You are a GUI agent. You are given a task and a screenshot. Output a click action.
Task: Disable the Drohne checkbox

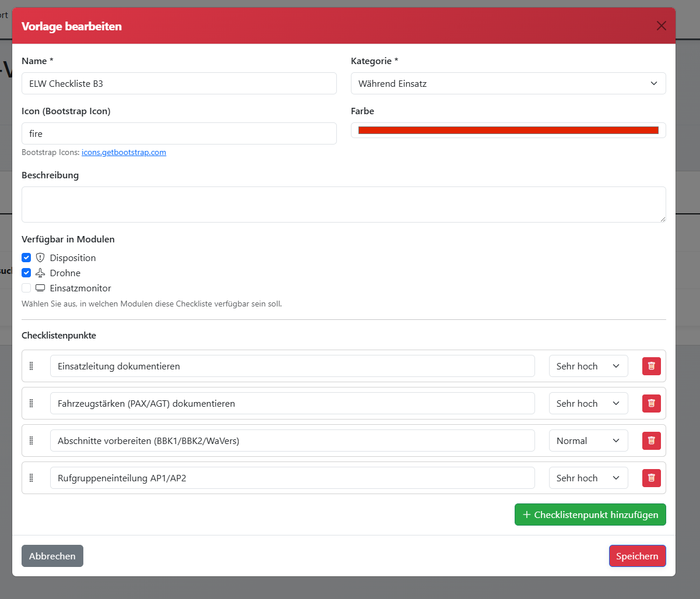click(26, 272)
